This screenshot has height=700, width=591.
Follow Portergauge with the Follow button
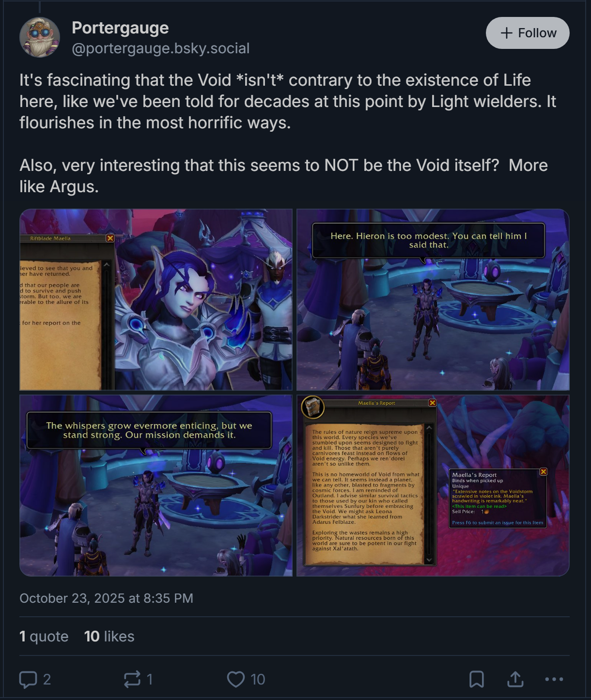pos(528,33)
